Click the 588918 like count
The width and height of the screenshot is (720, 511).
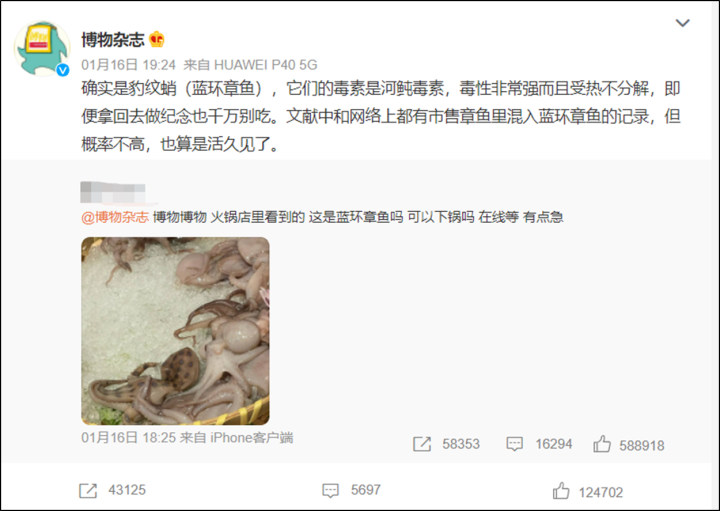click(642, 446)
